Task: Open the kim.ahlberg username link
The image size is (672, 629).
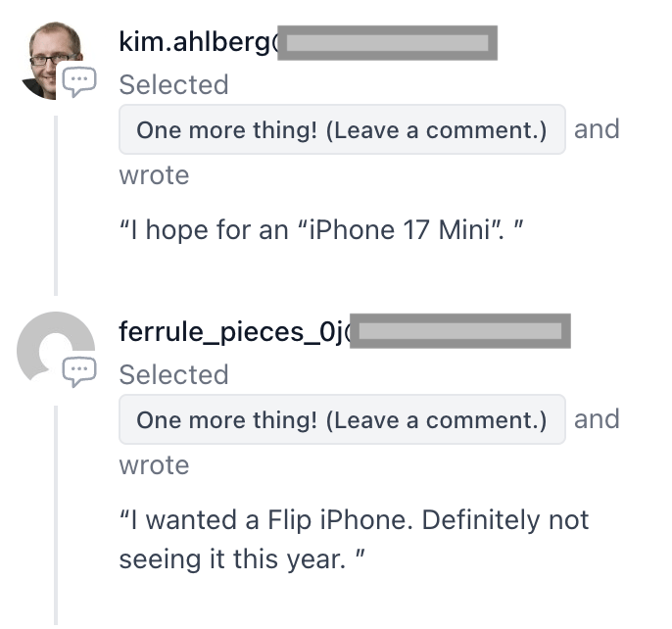Action: [x=197, y=42]
